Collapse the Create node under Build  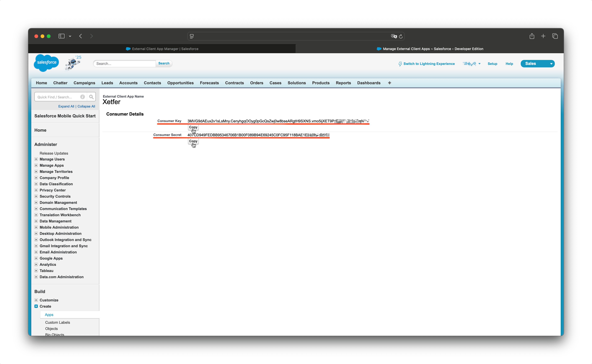[36, 306]
